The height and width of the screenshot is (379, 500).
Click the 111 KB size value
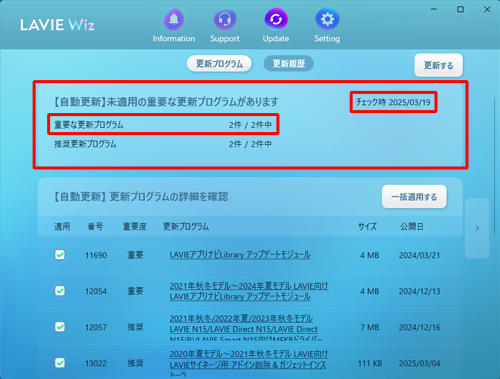[370, 363]
